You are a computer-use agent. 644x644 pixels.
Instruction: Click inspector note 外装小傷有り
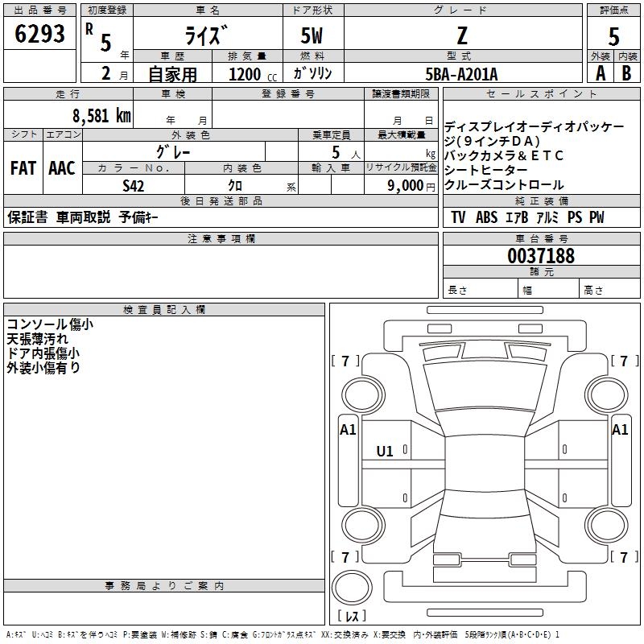43,368
